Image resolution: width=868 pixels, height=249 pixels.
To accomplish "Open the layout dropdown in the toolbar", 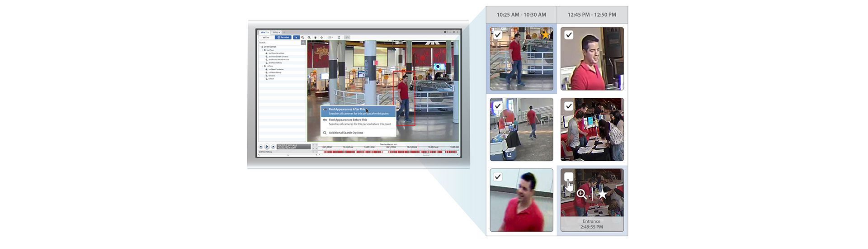I will pyautogui.click(x=330, y=38).
